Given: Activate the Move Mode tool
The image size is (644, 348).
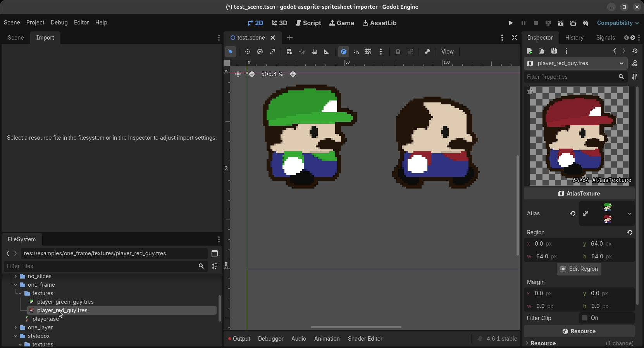Looking at the screenshot, I should (x=248, y=52).
